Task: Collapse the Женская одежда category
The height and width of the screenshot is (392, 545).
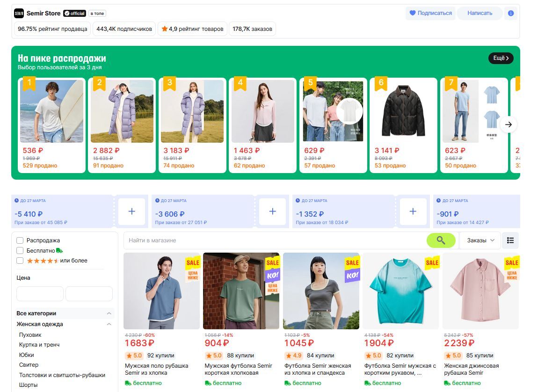Action: [109, 324]
